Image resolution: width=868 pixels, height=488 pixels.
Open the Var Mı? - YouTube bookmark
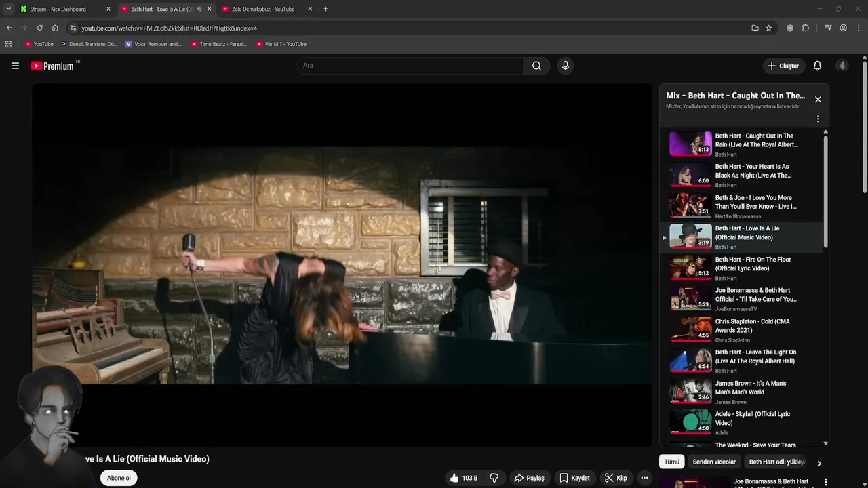[281, 44]
